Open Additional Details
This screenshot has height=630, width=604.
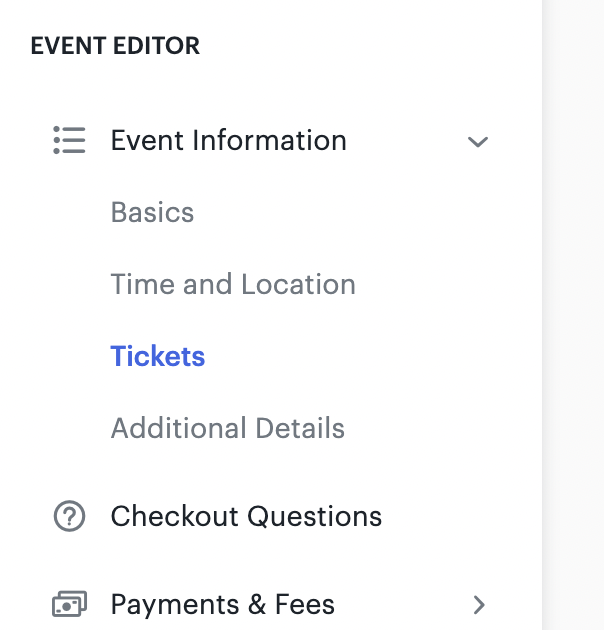point(228,428)
